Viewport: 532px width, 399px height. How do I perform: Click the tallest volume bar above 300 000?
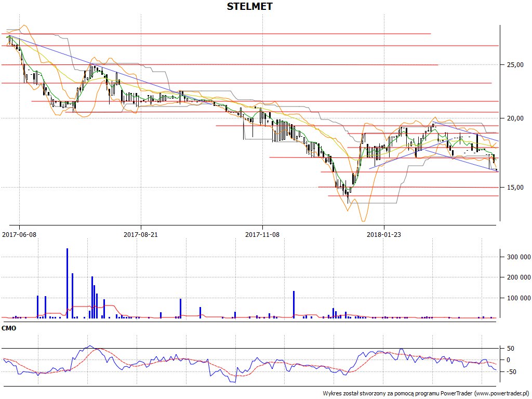(67, 283)
